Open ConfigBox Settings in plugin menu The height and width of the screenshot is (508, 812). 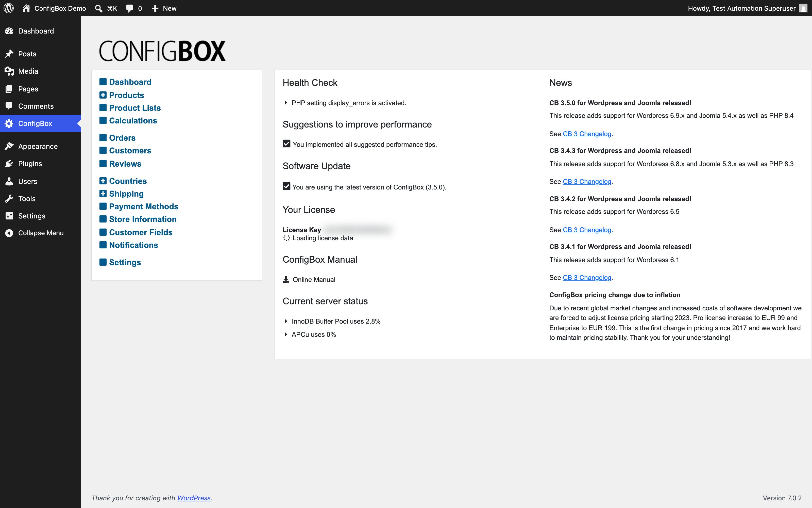point(125,262)
